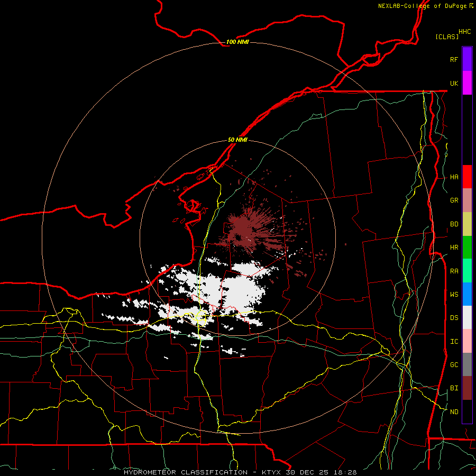
Task: Click the RA light green legend swatch
Action: 467,271
